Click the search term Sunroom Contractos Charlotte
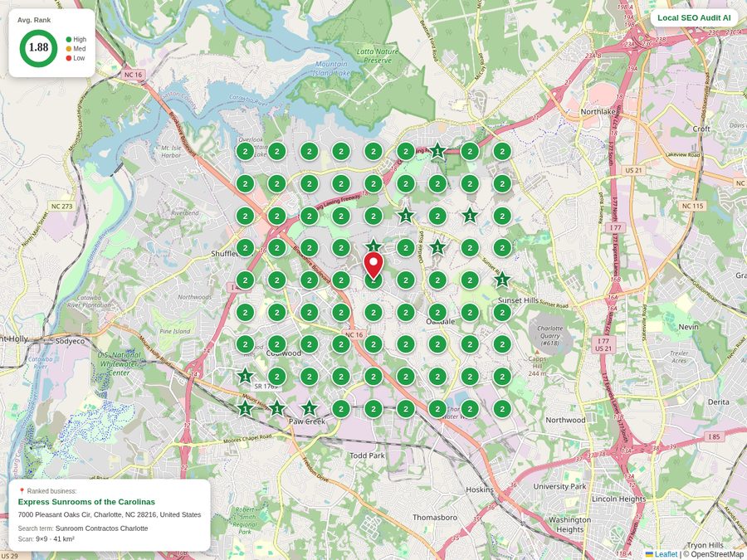The height and width of the screenshot is (560, 747). (101, 528)
